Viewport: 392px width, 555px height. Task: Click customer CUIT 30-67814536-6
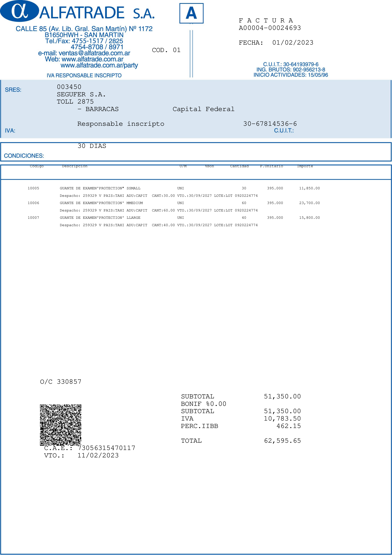(x=270, y=124)
